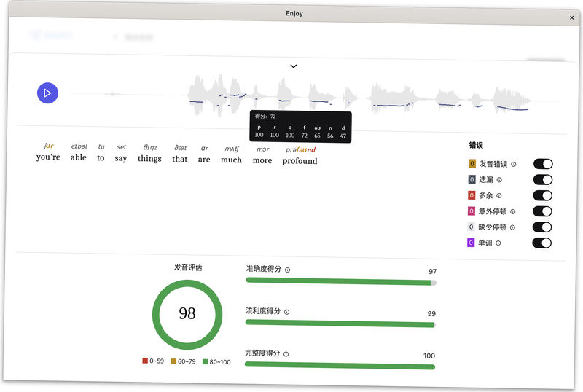Click the pink 意外停顿 count badge
The width and height of the screenshot is (583, 392).
pos(471,211)
